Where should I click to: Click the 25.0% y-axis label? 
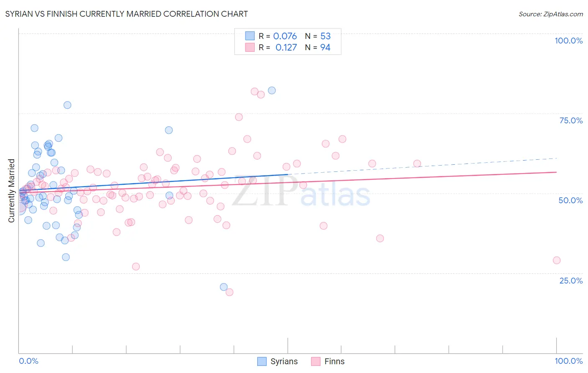pyautogui.click(x=571, y=281)
